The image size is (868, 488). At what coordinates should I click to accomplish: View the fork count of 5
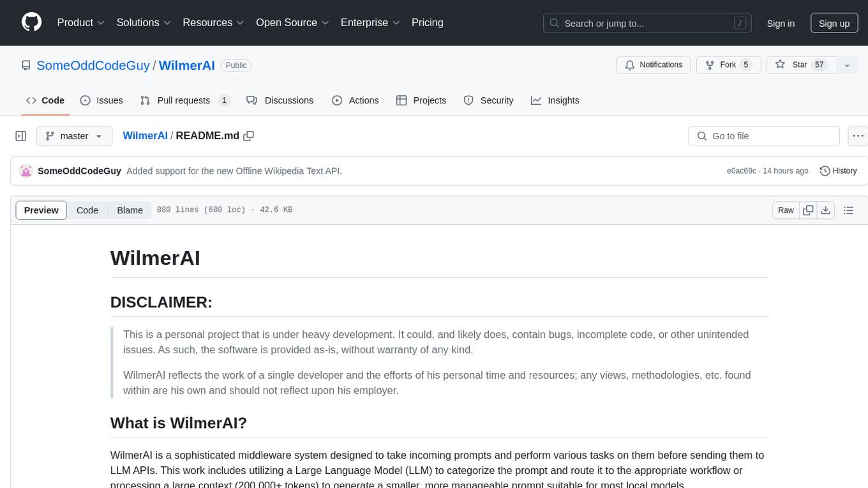click(x=745, y=65)
